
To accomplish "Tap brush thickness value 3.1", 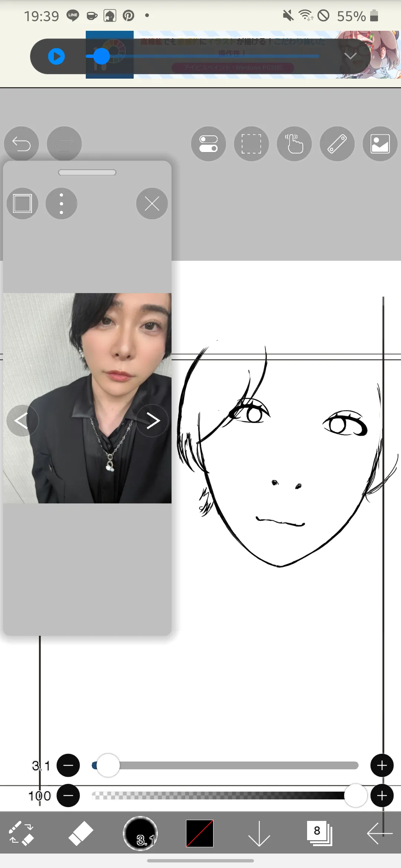I will (x=41, y=766).
